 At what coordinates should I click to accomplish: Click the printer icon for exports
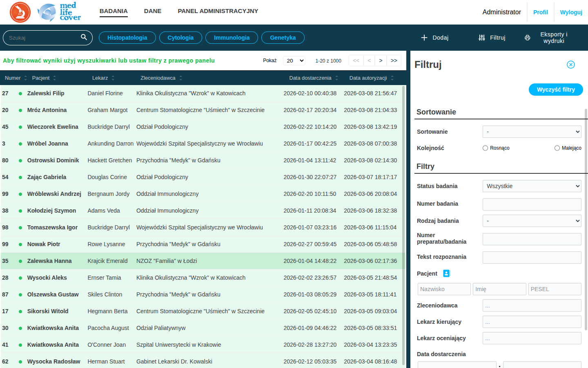tap(528, 38)
